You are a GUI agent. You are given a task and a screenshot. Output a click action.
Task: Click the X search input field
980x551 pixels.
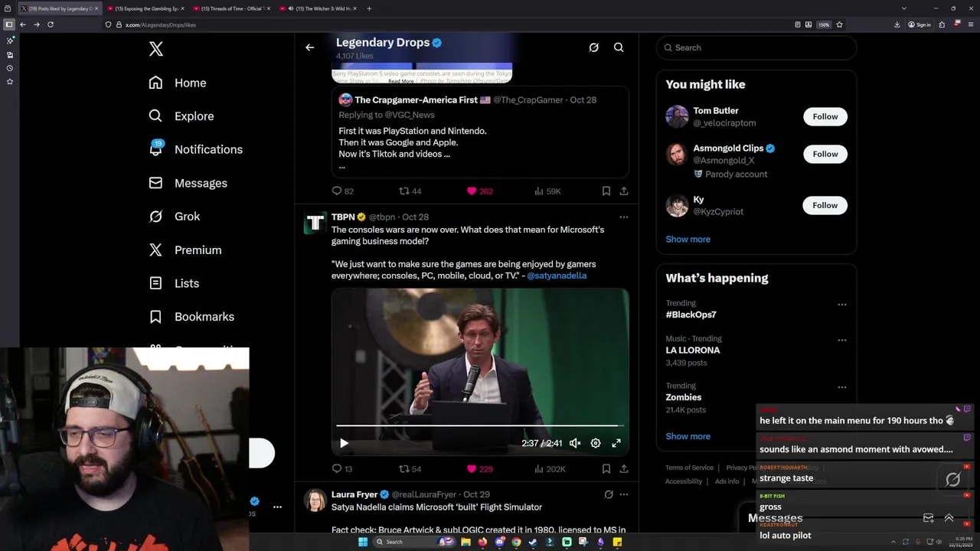click(x=756, y=47)
